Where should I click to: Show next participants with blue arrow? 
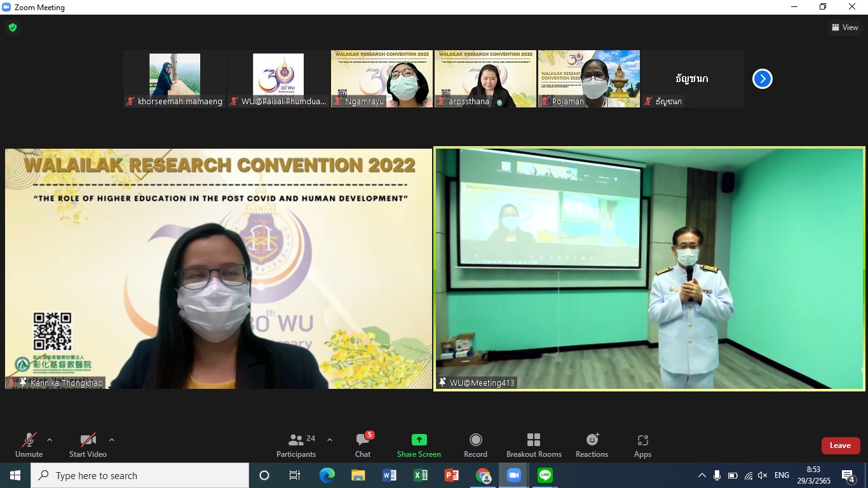(x=762, y=79)
